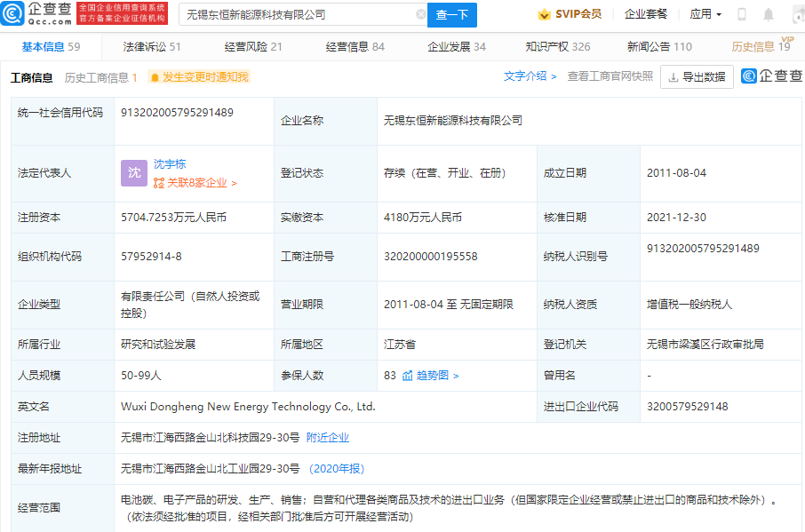
Task: Click the Qcc.com logo at top left
Action: (36, 13)
